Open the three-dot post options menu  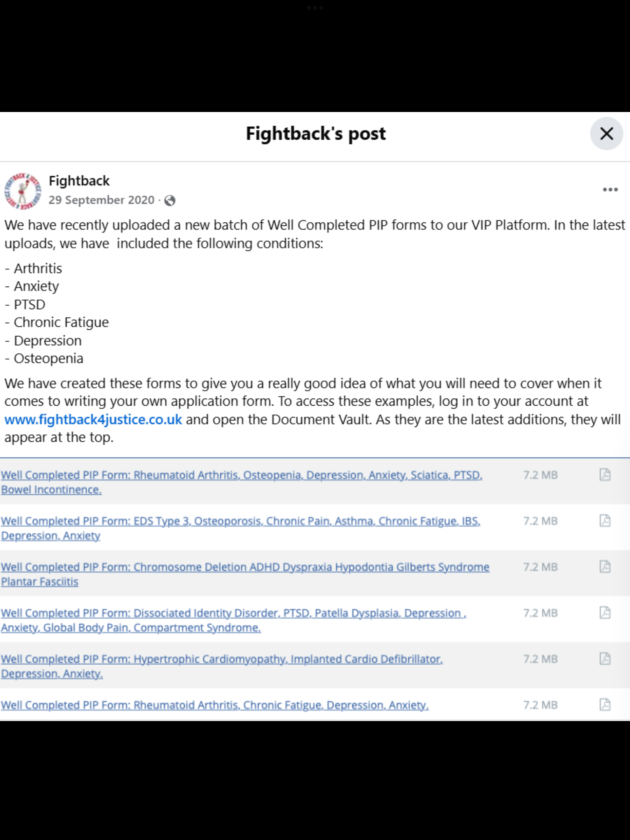point(610,190)
